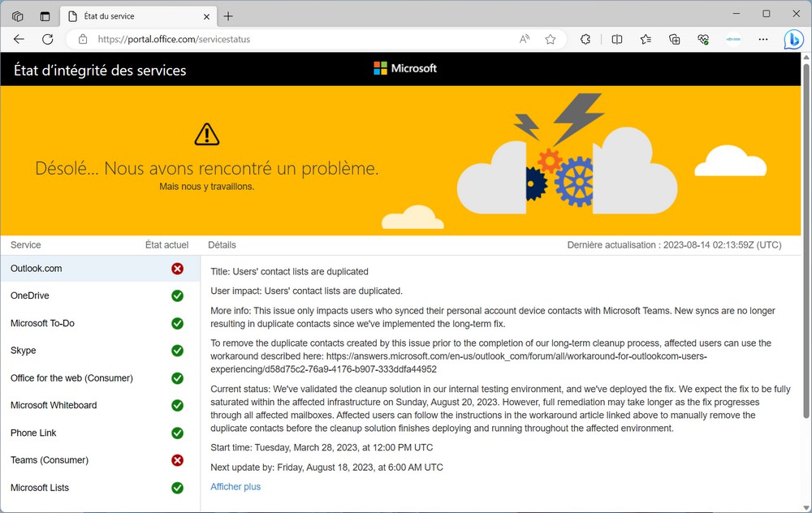Open the profile avatar icon

click(x=732, y=39)
